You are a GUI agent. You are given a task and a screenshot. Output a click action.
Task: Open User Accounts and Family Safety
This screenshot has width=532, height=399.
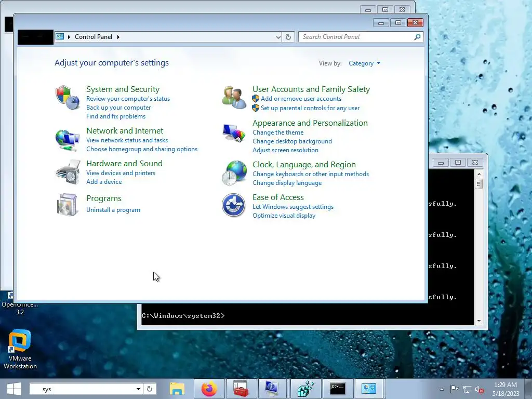coord(311,89)
